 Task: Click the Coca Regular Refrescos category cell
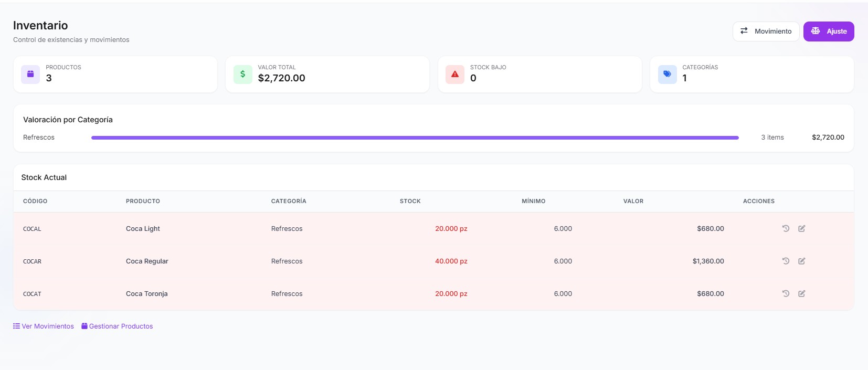click(287, 261)
